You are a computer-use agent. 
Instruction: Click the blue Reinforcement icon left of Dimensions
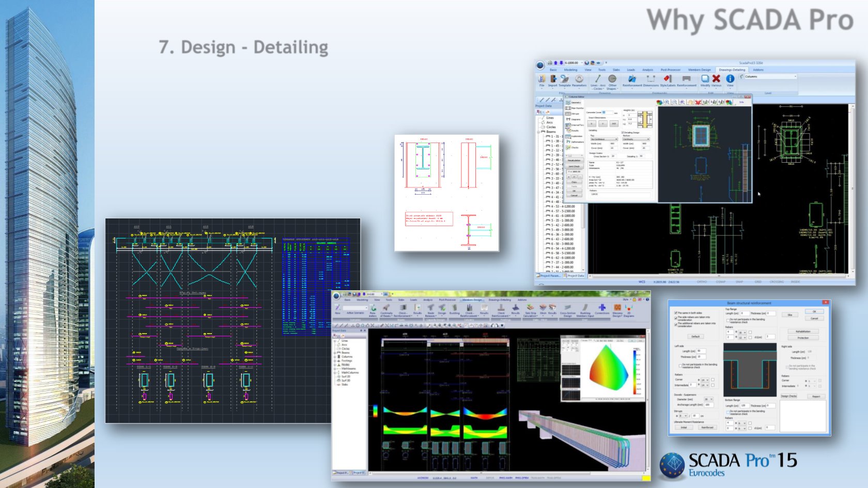click(632, 80)
